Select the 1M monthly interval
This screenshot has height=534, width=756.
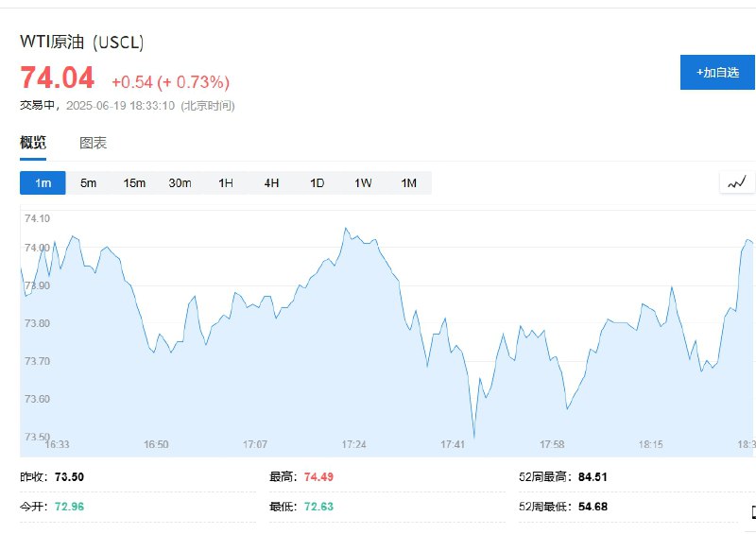click(409, 182)
